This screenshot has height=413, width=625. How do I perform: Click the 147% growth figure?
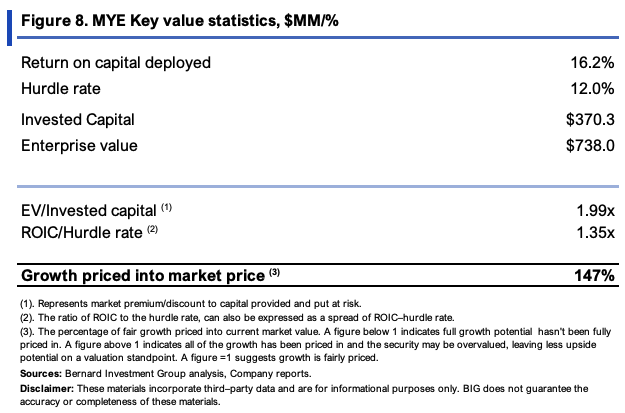click(x=594, y=275)
